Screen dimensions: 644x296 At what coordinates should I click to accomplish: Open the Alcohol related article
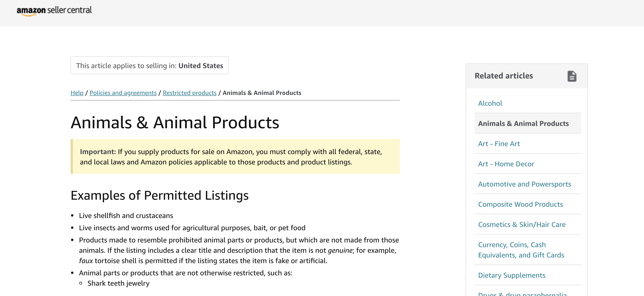(x=490, y=103)
